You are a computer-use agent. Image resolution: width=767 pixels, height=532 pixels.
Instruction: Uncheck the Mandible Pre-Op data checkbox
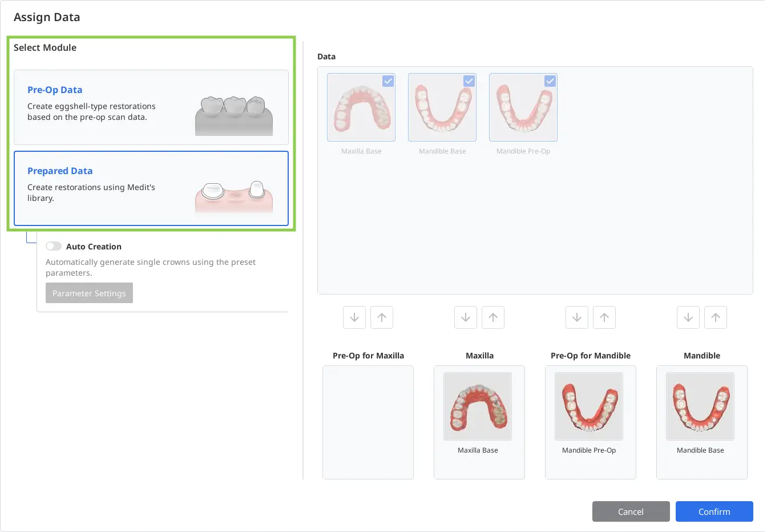[x=550, y=81]
